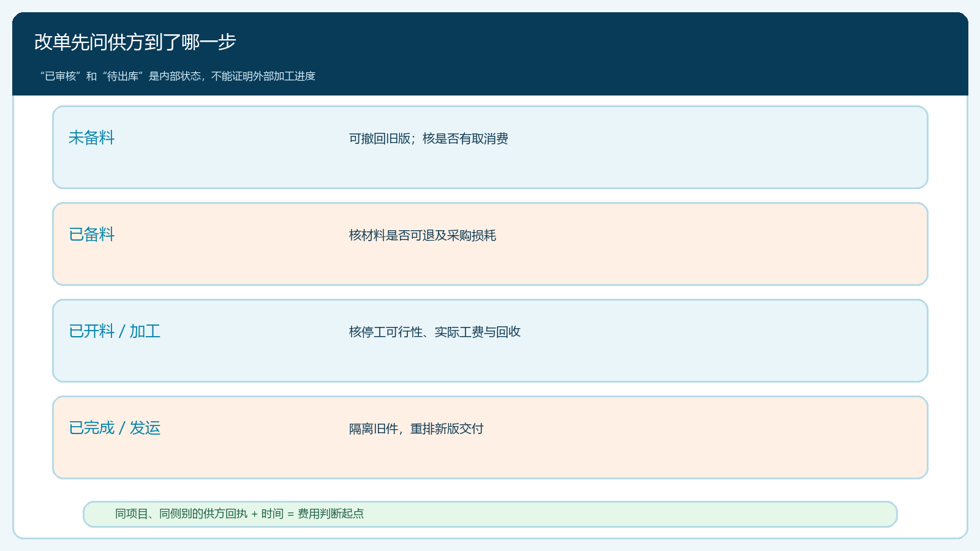Click the footer note about 供方回执 + 时间

(239, 514)
